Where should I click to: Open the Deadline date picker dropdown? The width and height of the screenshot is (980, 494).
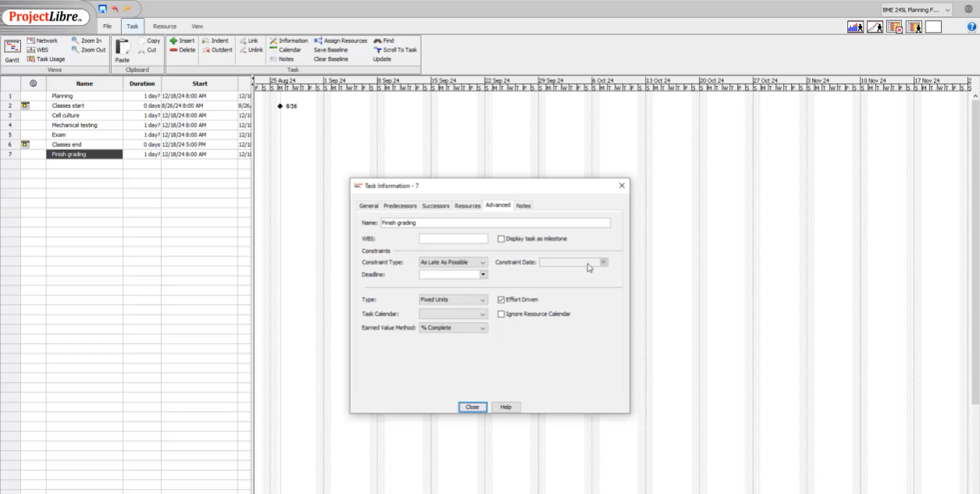(483, 274)
